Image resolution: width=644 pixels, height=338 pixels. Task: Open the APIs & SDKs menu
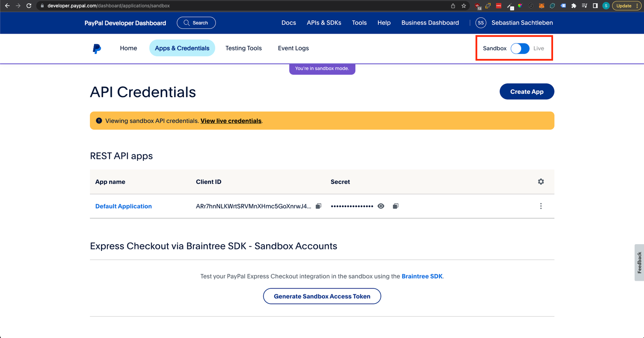(x=324, y=23)
